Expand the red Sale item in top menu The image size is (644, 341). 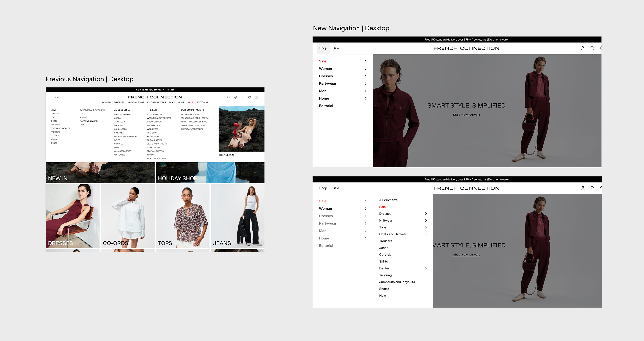click(x=323, y=61)
